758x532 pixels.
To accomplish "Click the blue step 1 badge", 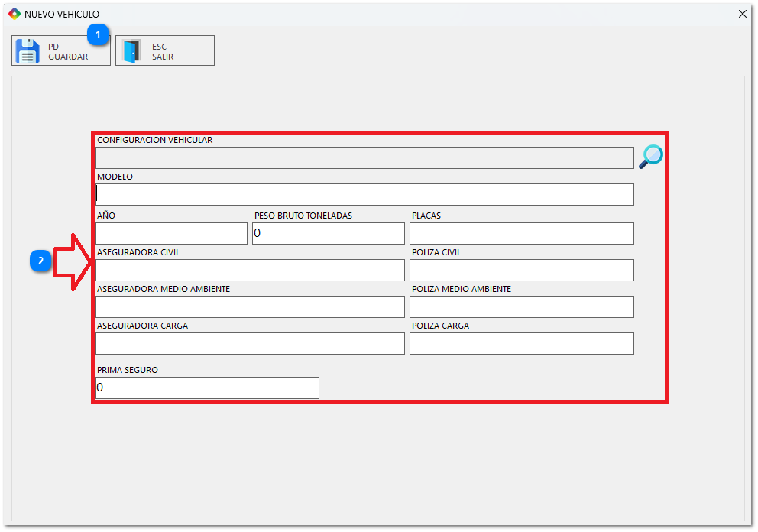I will pos(98,34).
